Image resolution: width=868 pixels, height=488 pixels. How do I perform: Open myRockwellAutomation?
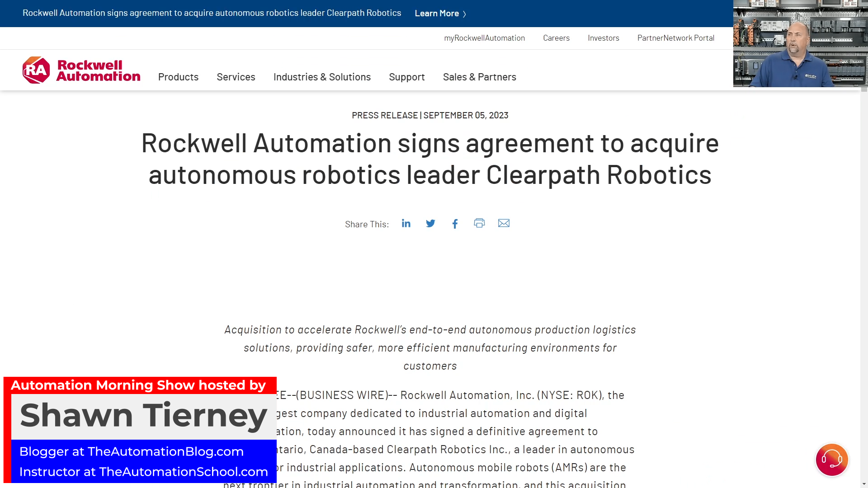(485, 38)
